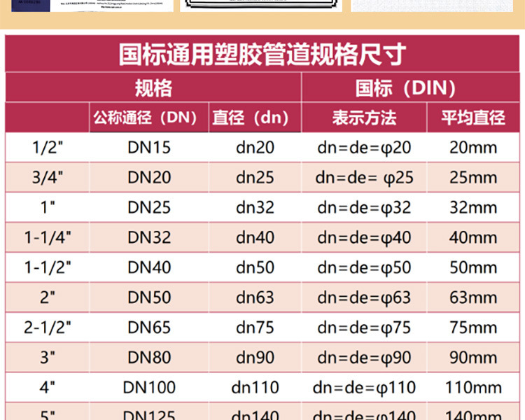Click the dn=de=φ40 notation cell

tap(364, 238)
